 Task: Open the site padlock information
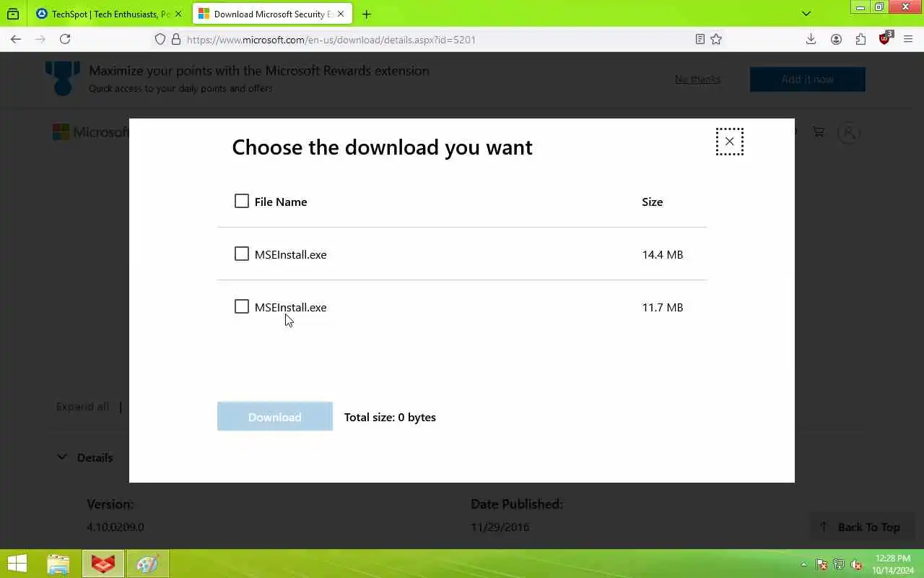[x=176, y=40]
